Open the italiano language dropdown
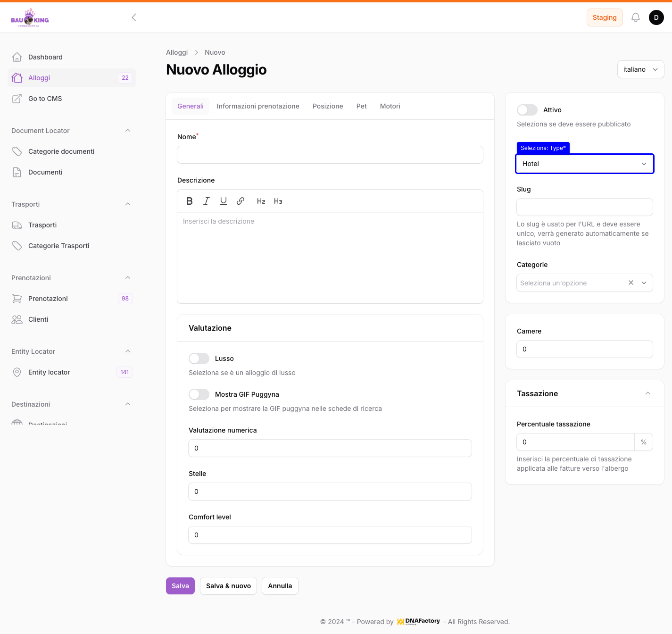The width and height of the screenshot is (672, 634). (x=640, y=69)
